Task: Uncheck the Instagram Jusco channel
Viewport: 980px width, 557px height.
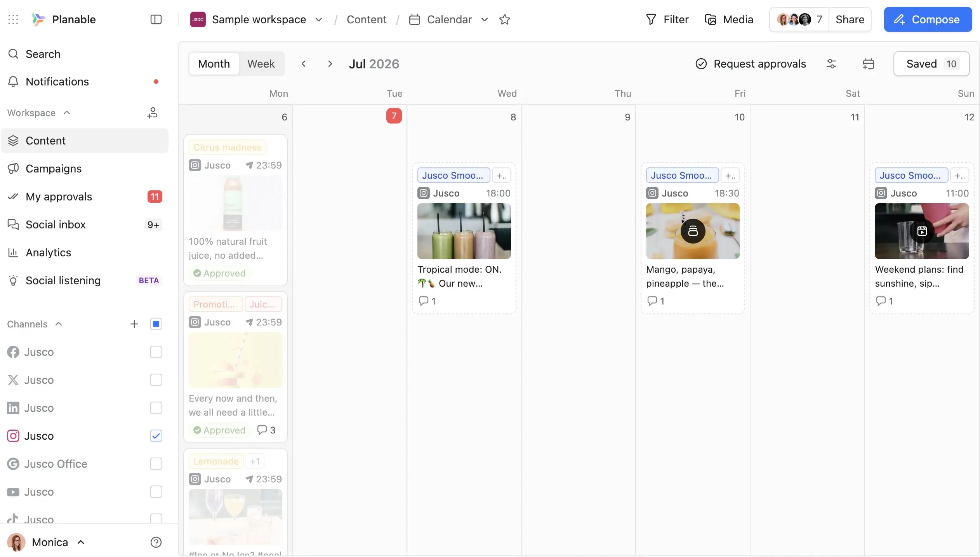Action: [156, 436]
